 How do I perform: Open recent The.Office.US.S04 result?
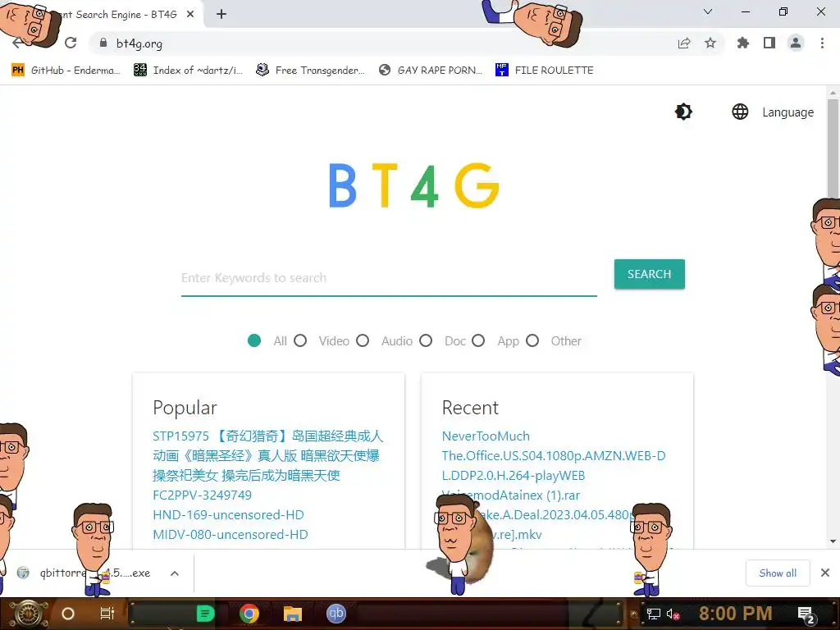554,466
